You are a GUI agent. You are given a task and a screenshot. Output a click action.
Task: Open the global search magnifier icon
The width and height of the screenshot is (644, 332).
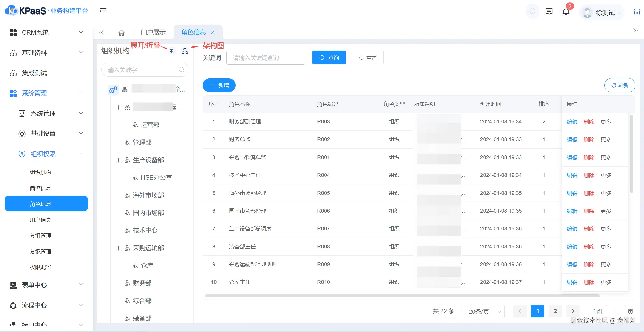coord(533,11)
